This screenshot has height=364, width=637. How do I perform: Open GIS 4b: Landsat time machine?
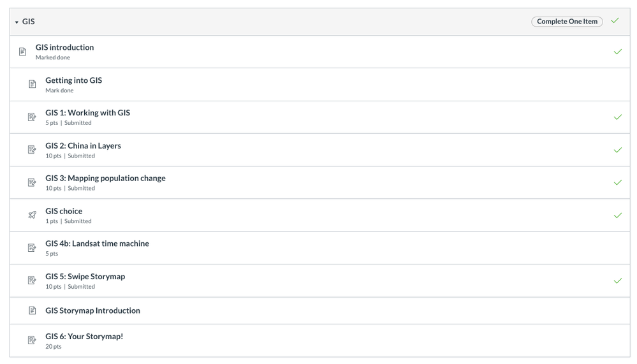click(x=97, y=244)
